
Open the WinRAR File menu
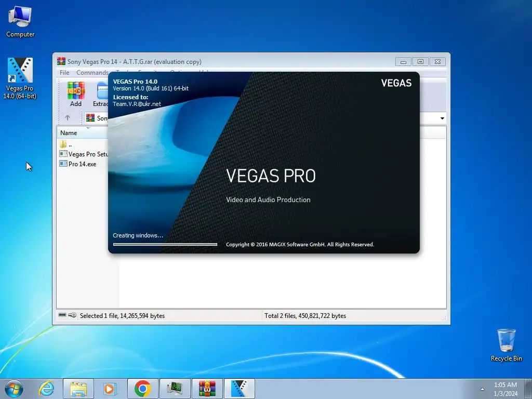[x=64, y=72]
